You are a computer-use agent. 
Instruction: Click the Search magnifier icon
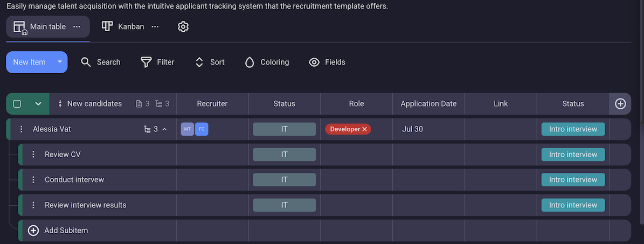tap(86, 62)
